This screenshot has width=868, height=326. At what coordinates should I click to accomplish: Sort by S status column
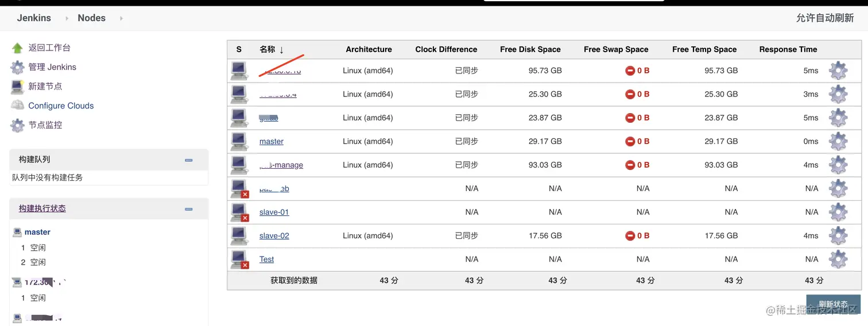click(239, 49)
